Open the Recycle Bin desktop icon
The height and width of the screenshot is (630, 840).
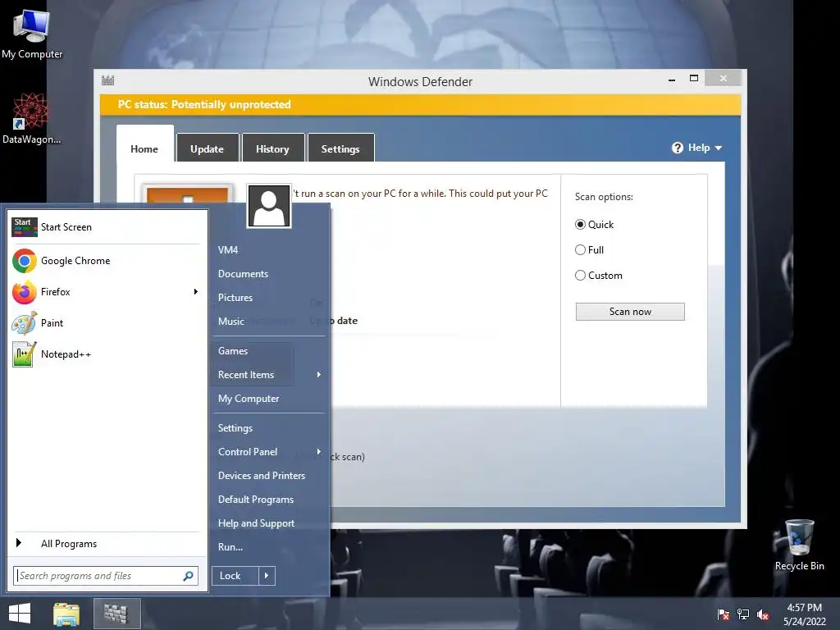799,545
